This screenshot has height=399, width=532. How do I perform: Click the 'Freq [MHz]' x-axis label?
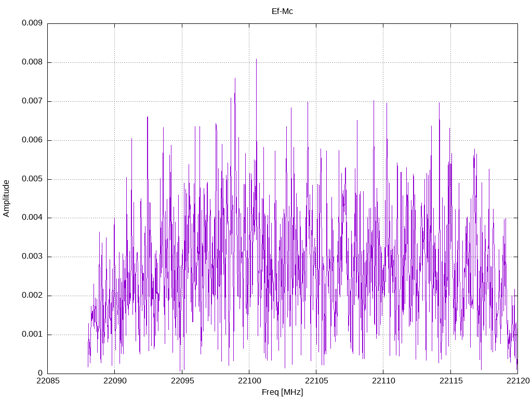pos(282,392)
